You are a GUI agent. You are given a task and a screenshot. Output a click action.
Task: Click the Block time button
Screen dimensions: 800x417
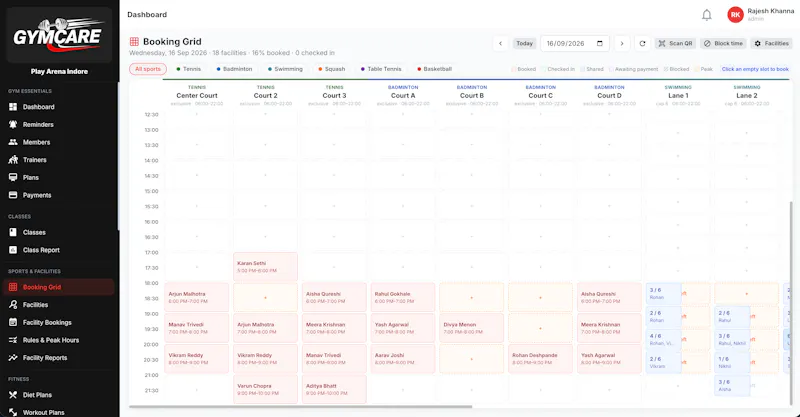tap(723, 43)
